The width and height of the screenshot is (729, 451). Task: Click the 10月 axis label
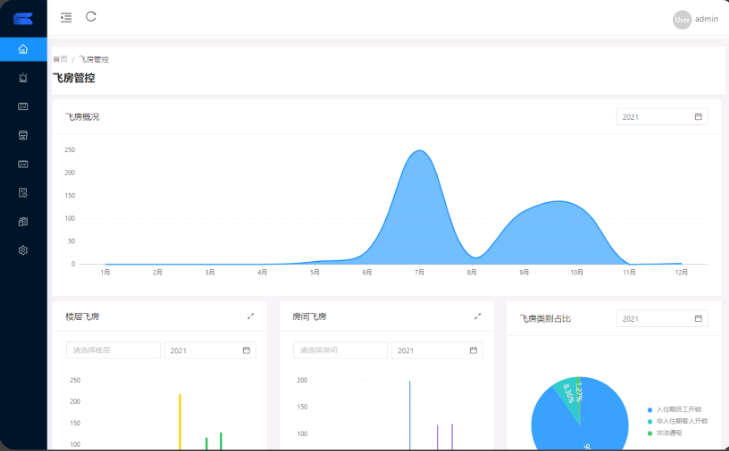coord(577,272)
